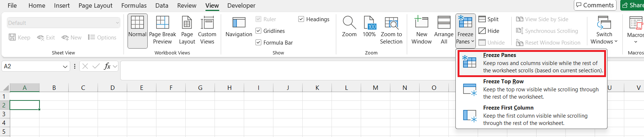The height and width of the screenshot is (137, 644).
Task: Expand the formula bar options chevron
Action: (x=115, y=66)
